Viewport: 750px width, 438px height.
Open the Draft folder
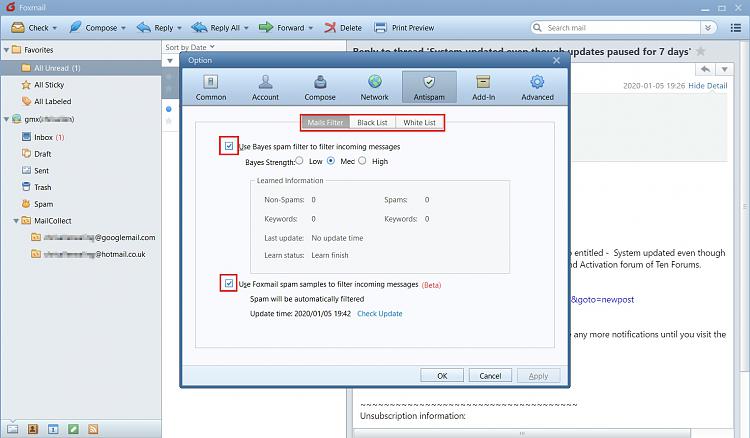tap(36, 154)
